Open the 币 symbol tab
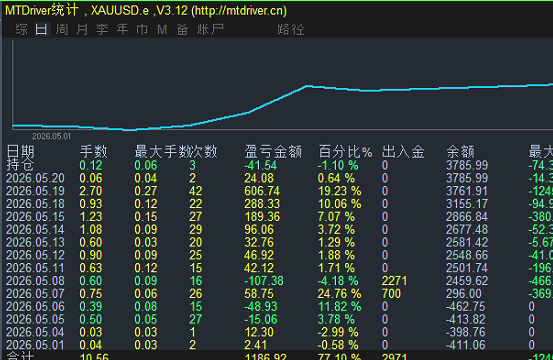Image resolution: width=553 pixels, height=360 pixels. click(142, 29)
